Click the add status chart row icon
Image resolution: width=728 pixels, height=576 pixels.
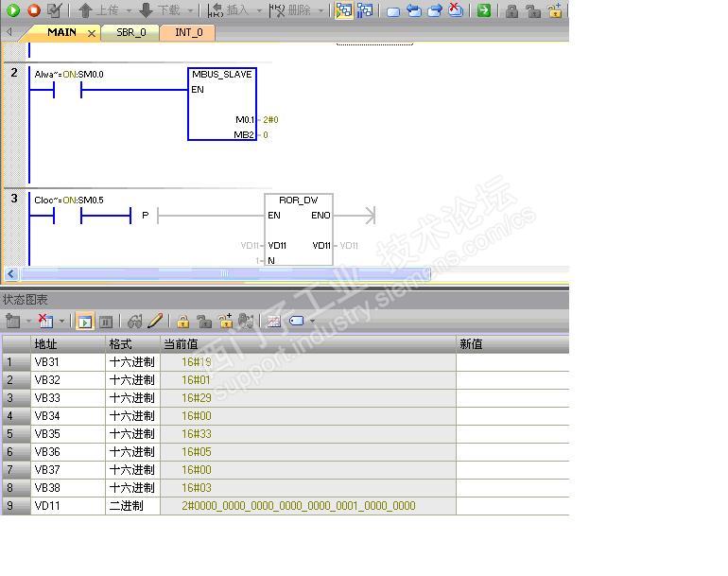(12, 321)
